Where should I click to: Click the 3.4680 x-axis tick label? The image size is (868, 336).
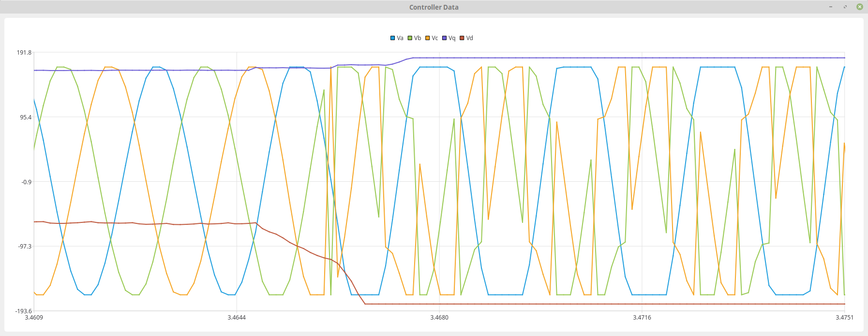tap(439, 318)
